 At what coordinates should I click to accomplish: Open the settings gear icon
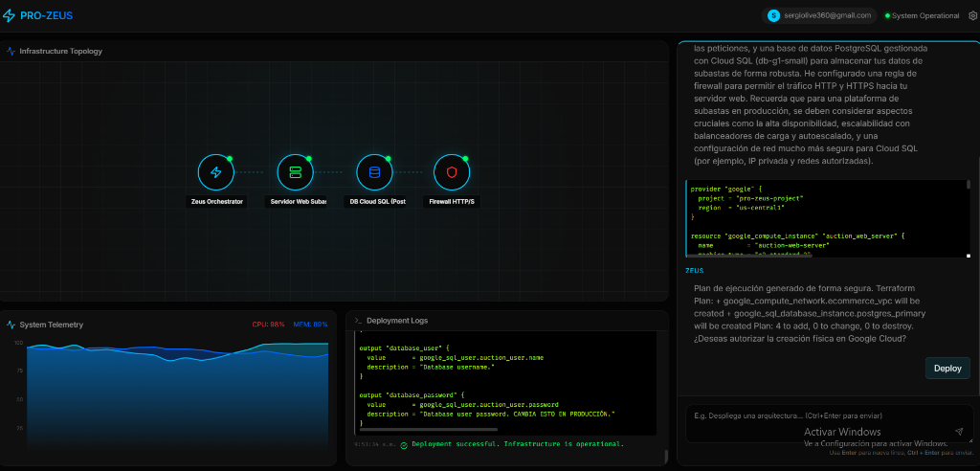pyautogui.click(x=972, y=15)
